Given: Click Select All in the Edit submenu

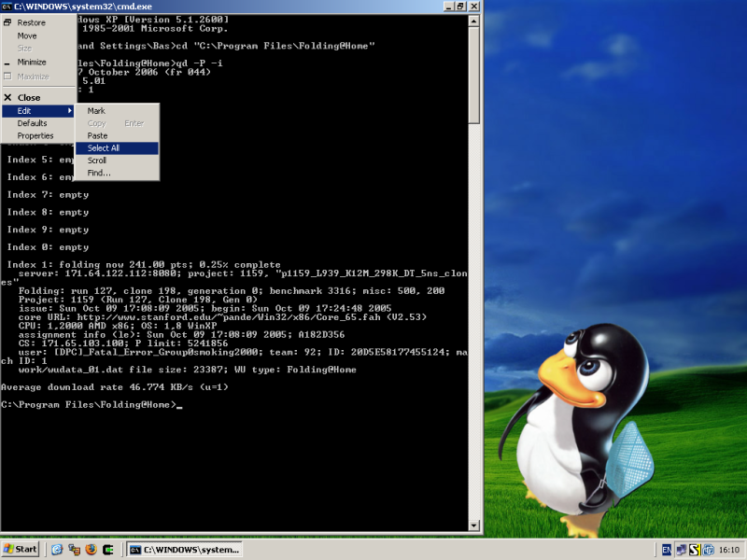Looking at the screenshot, I should (117, 148).
